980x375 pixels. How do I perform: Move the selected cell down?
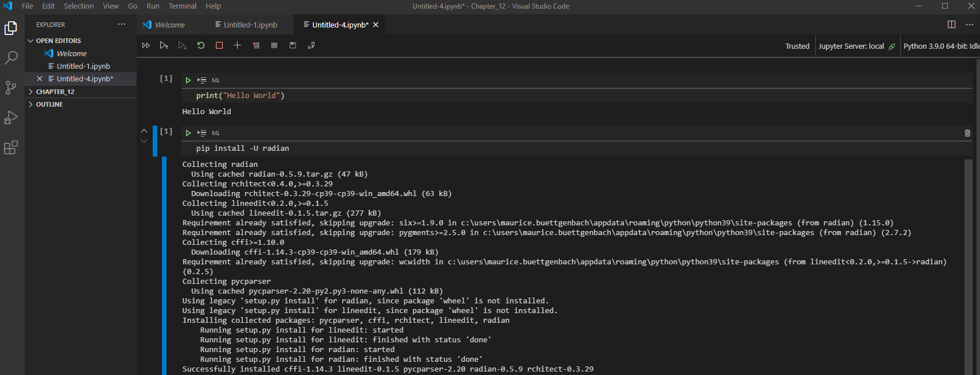coord(144,141)
